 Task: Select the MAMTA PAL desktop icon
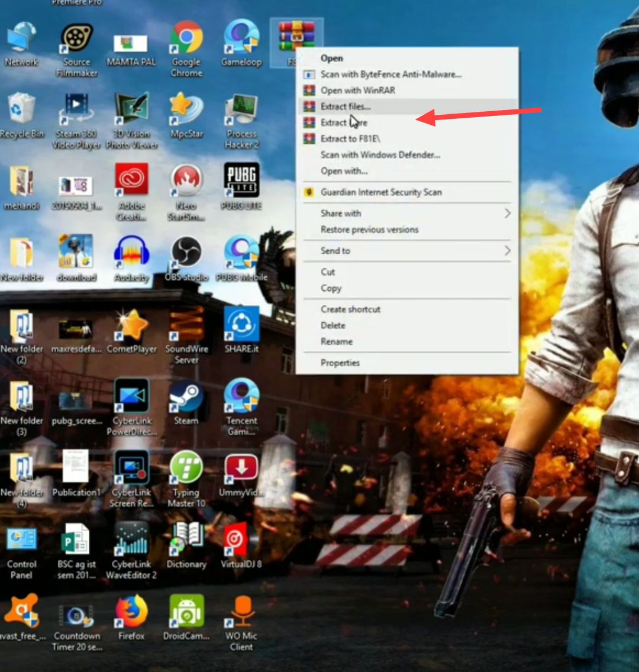tap(131, 49)
